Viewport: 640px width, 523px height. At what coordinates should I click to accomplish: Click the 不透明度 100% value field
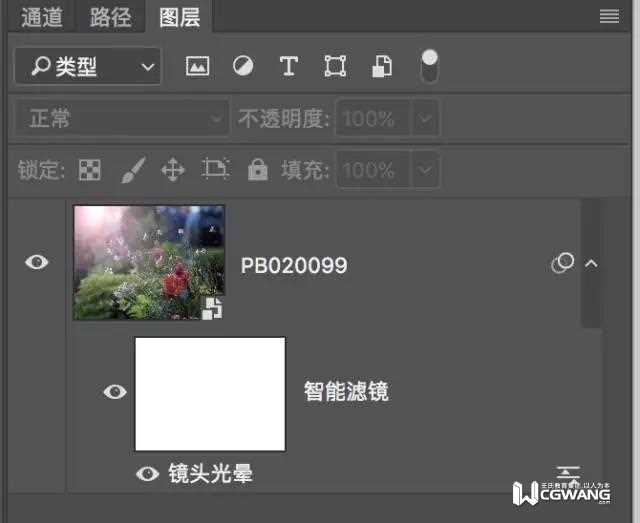[372, 119]
